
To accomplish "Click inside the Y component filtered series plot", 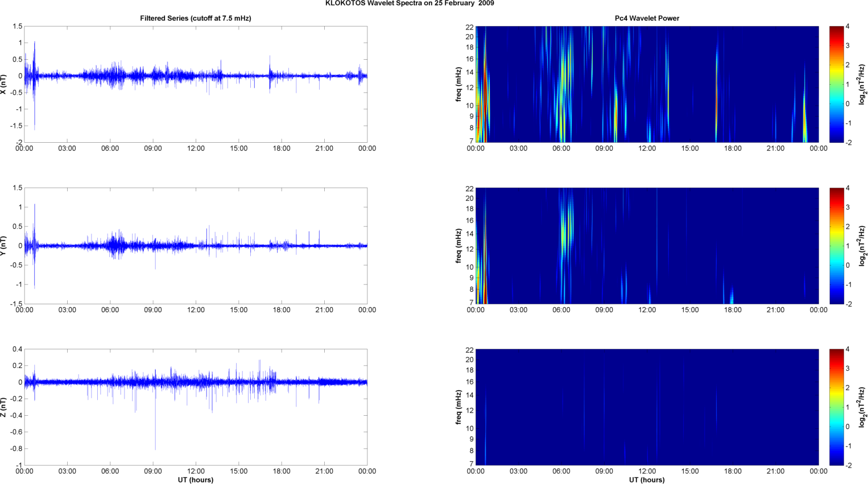I will [196, 246].
